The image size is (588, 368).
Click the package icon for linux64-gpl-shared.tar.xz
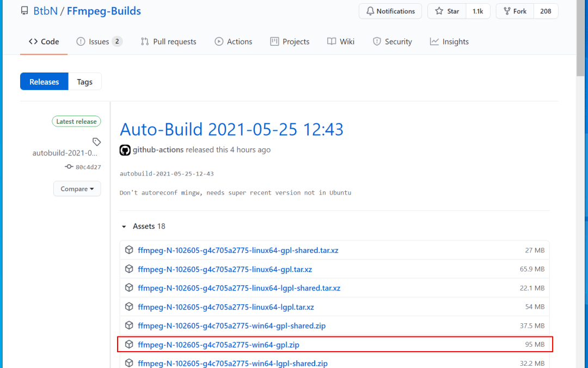pos(129,250)
